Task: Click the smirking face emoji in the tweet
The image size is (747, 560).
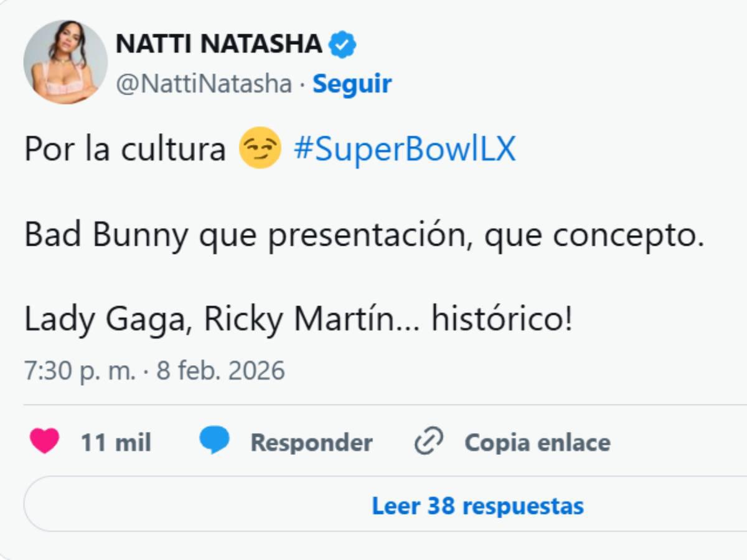Action: click(262, 148)
